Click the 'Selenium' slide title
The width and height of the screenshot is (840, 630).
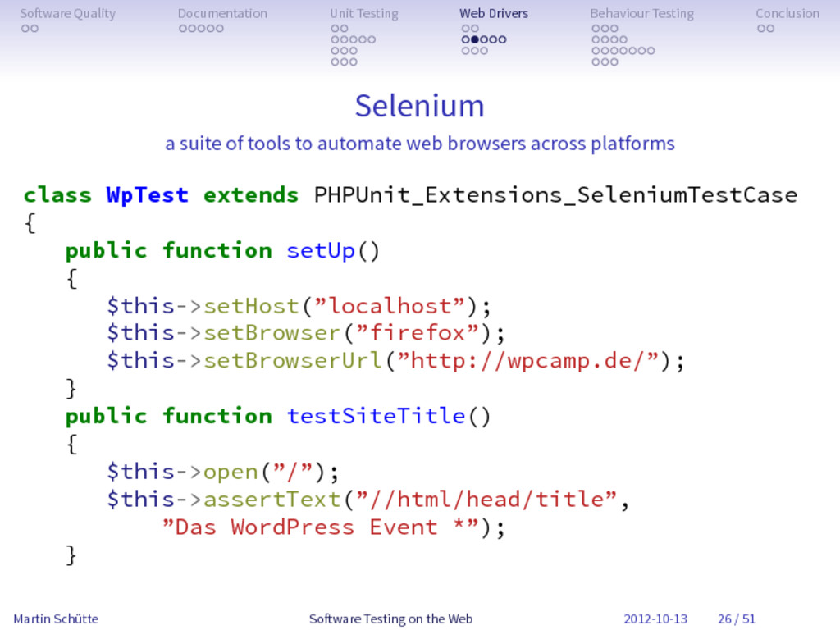click(419, 106)
